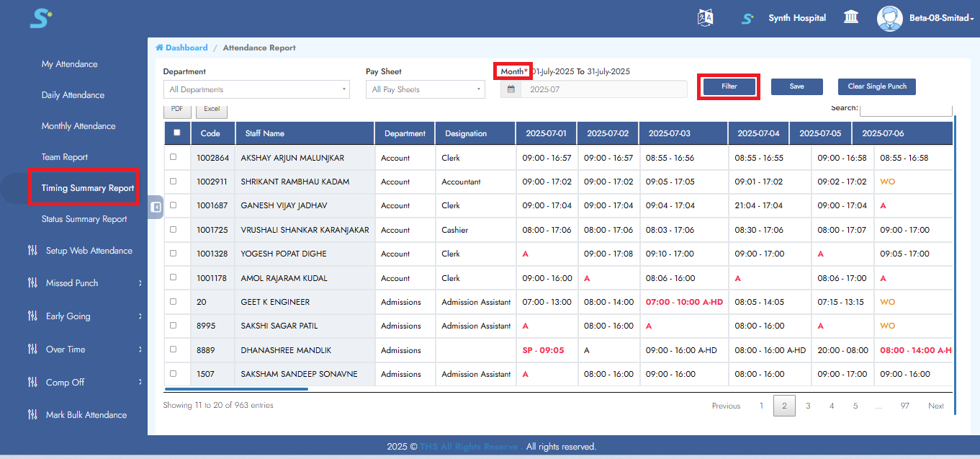
Task: Select checkbox for Geet K Engineer
Action: tap(173, 301)
